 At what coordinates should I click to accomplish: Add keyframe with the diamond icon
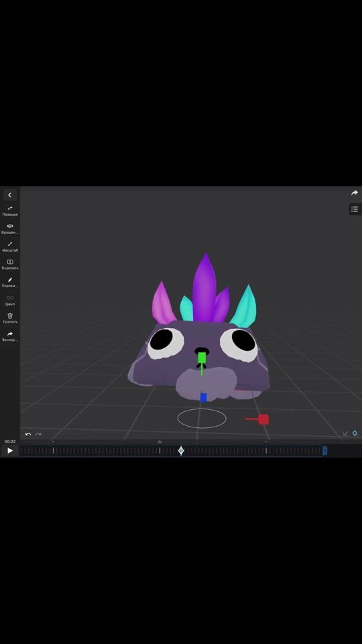point(355,433)
